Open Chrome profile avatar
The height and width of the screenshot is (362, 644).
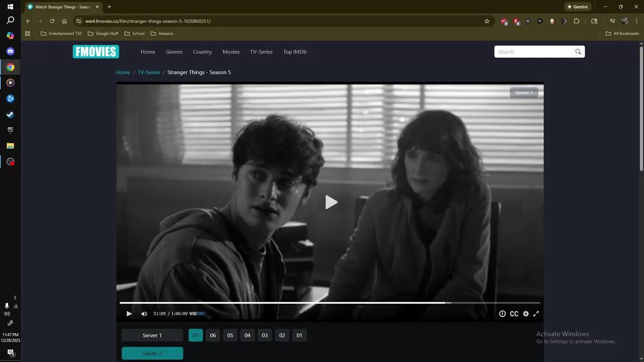625,21
